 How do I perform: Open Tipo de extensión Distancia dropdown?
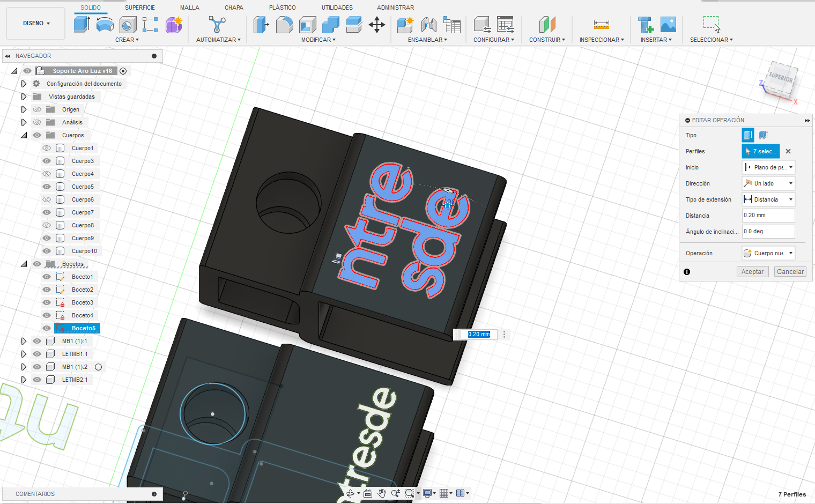pos(768,199)
